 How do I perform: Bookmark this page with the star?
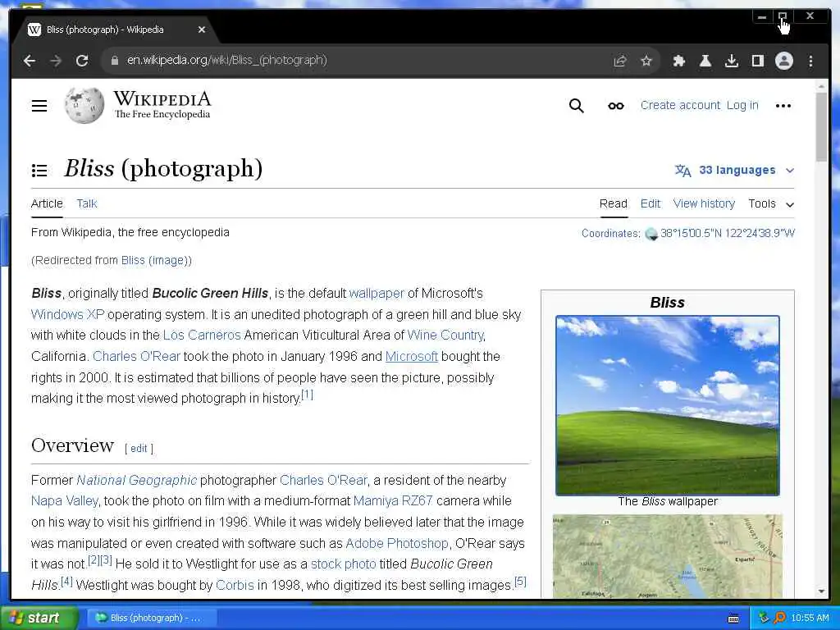pos(646,61)
